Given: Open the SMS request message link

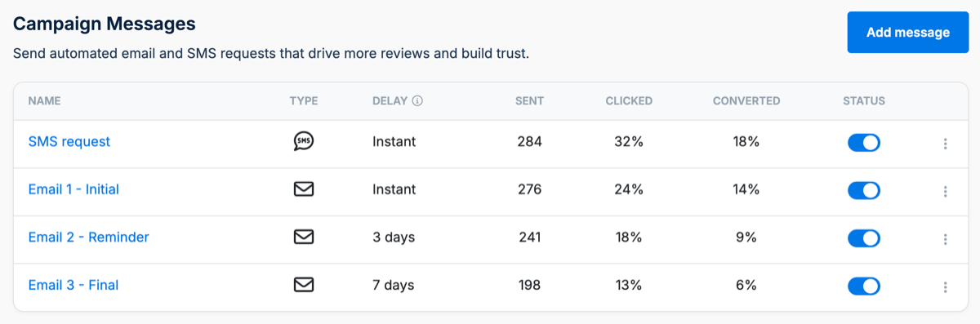Looking at the screenshot, I should (69, 141).
